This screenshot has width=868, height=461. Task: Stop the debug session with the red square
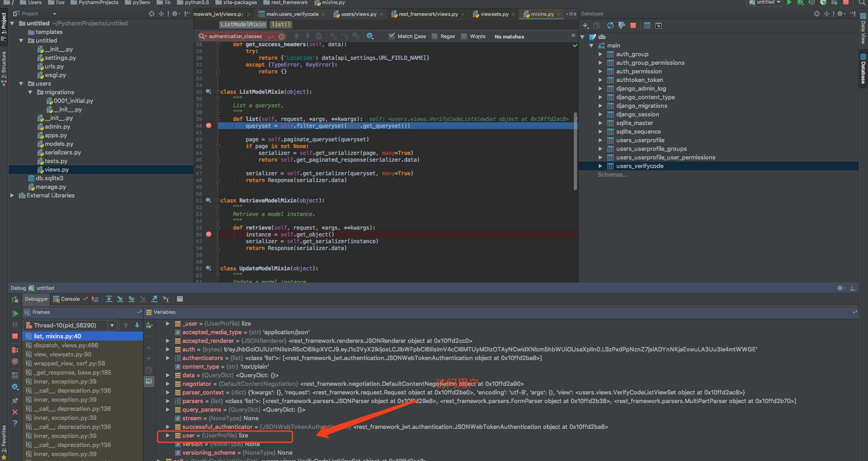coord(15,336)
